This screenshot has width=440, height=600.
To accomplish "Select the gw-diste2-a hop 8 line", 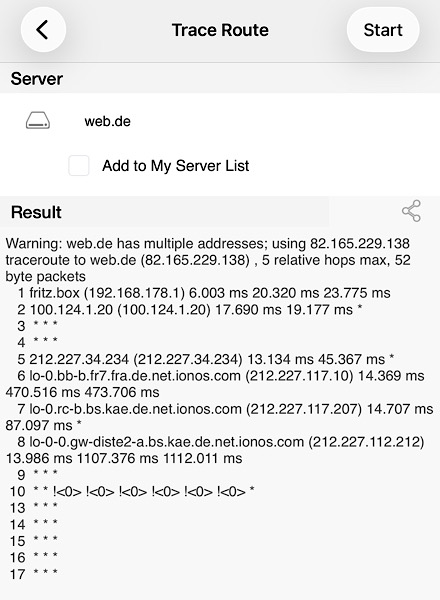I will pyautogui.click(x=215, y=450).
